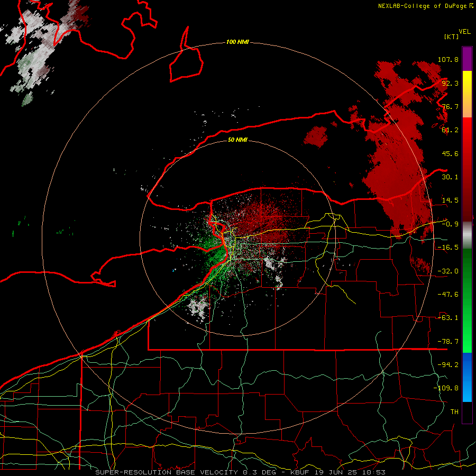The height and width of the screenshot is (476, 476).
Task: Select the -78.7 scale value
Action: [448, 342]
